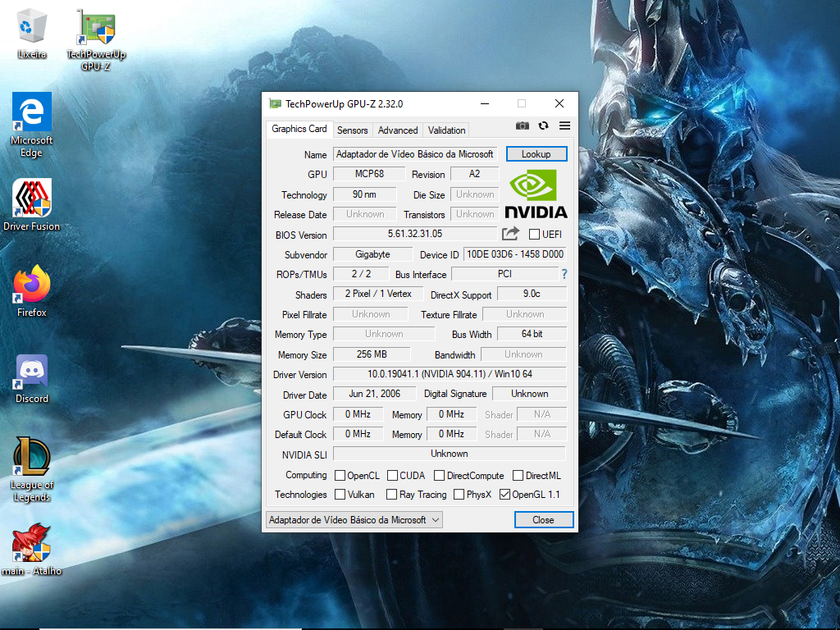
Task: Click the Subvendor value Gigabyte
Action: [373, 254]
